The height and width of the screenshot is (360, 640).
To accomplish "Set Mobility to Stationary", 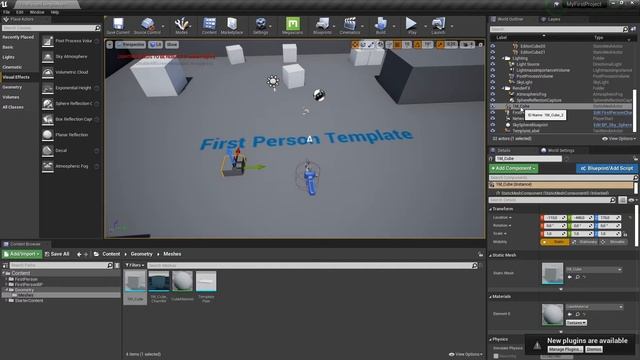I will (x=585, y=242).
